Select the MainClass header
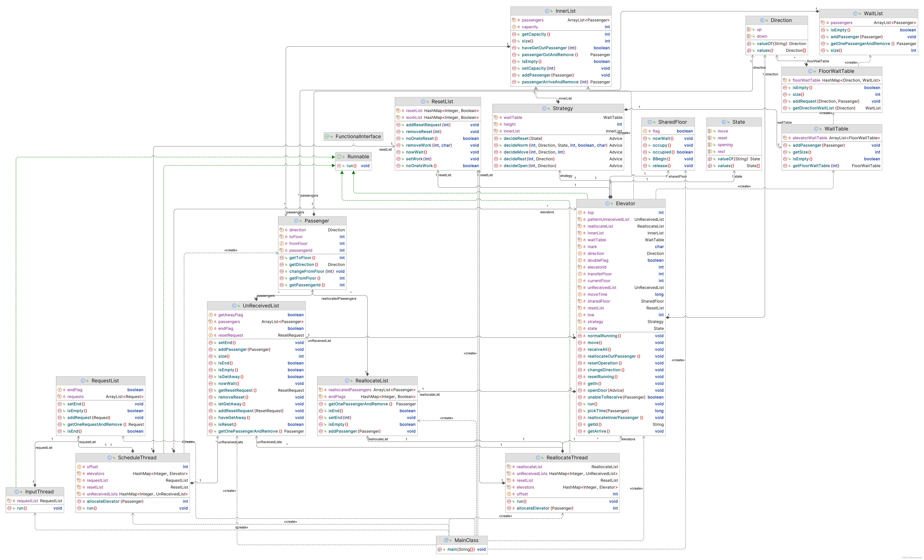Image resolution: width=924 pixels, height=560 pixels. (462, 541)
